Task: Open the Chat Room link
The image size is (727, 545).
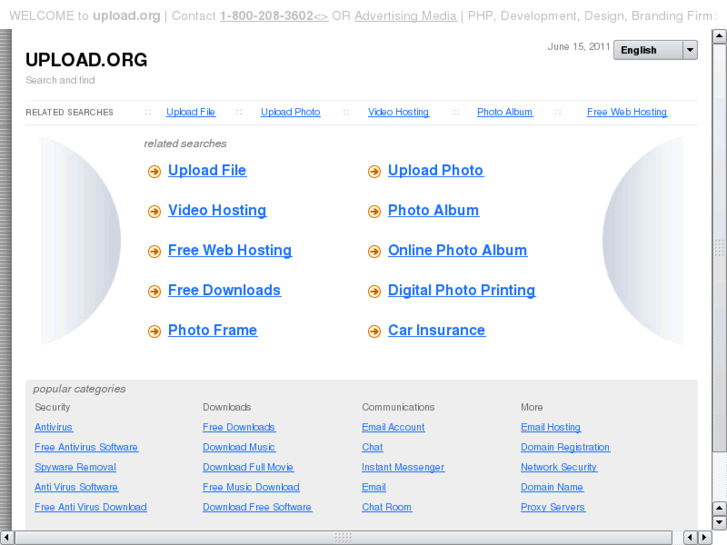Action: tap(387, 507)
